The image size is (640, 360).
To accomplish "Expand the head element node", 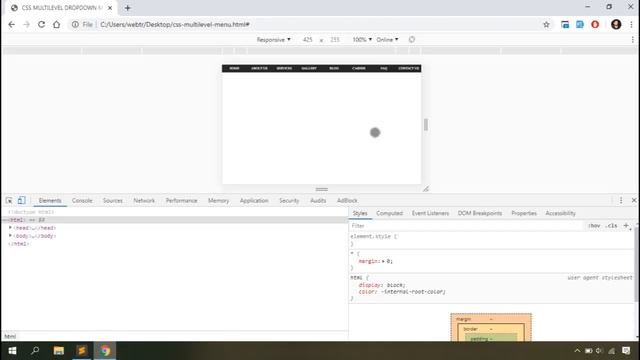I will point(10,228).
